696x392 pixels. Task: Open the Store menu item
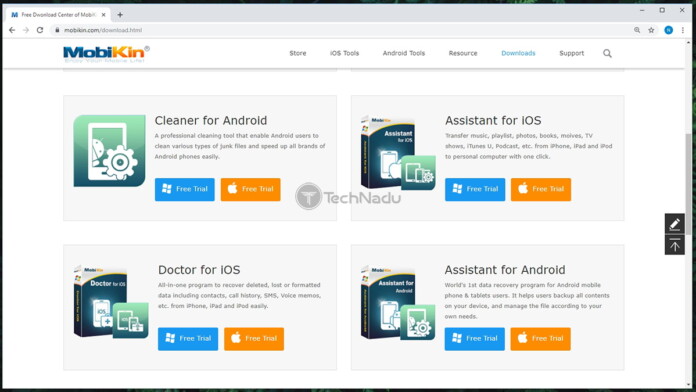298,53
